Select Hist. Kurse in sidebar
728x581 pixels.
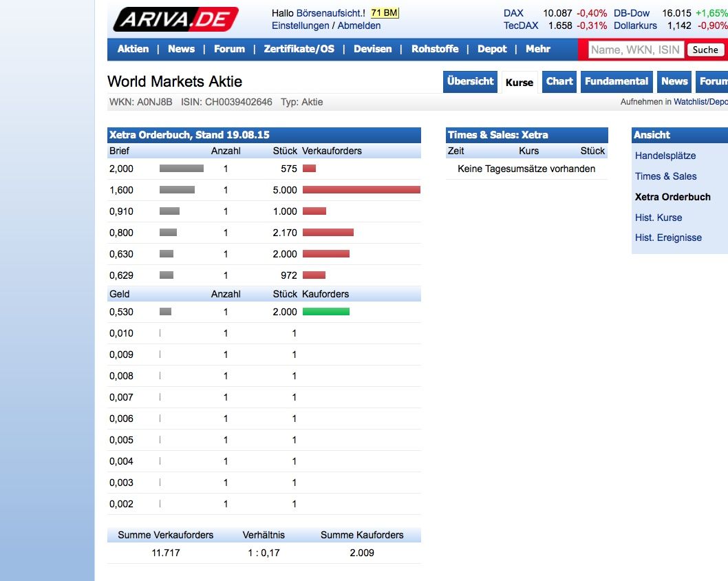click(659, 218)
